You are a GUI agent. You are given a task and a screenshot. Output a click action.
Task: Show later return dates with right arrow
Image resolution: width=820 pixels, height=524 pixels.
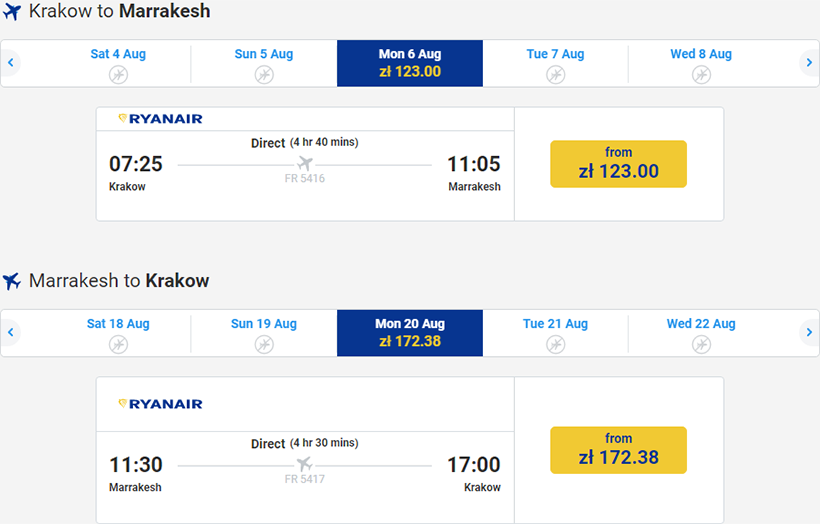click(809, 332)
